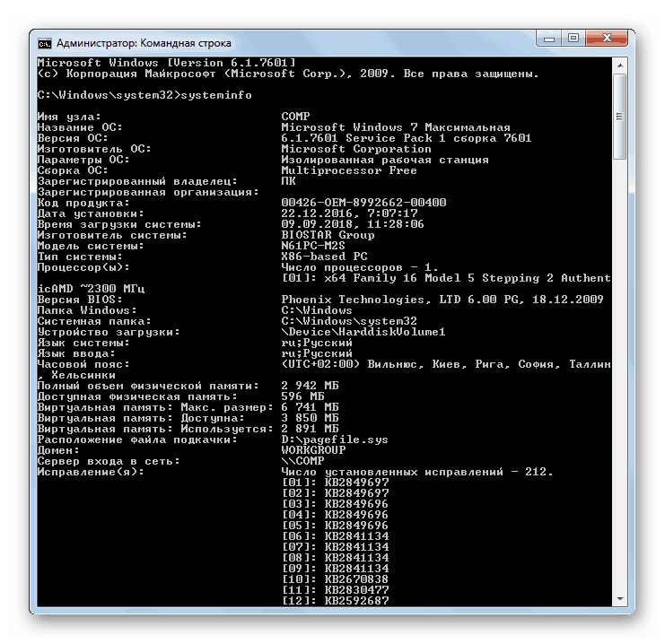Click the title text "Администратор: Командная строка"

144,42
